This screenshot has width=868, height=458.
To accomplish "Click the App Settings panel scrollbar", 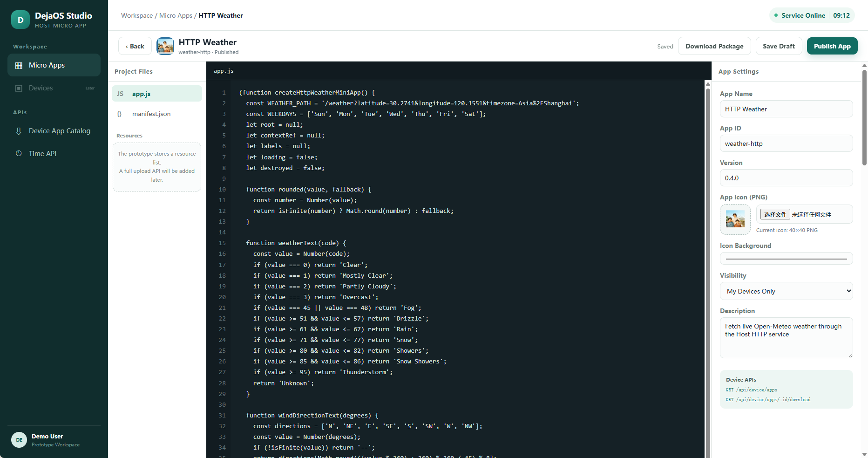I will 864,116.
